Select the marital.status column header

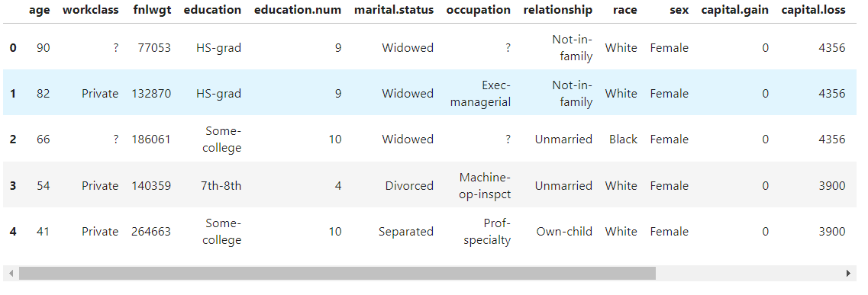click(394, 10)
